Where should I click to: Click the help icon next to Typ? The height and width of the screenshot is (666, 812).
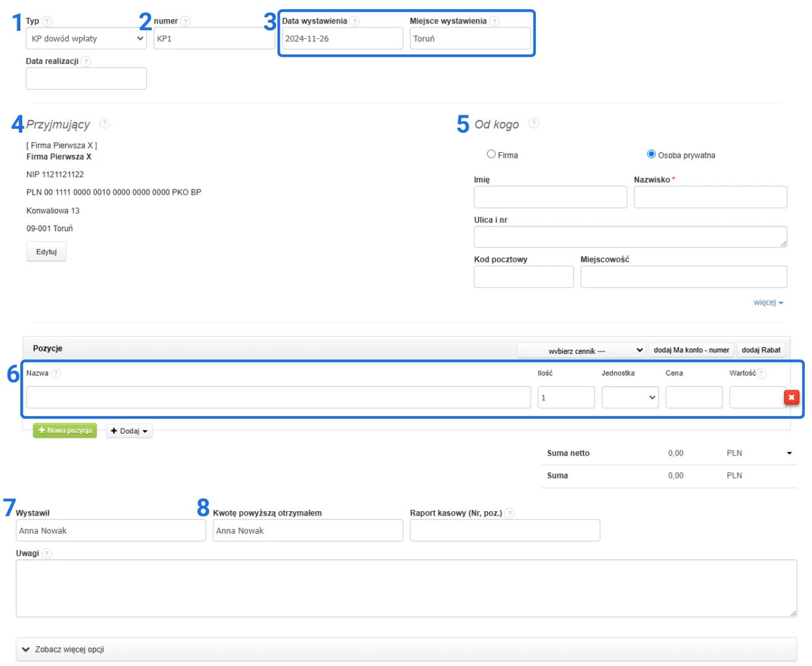(47, 22)
